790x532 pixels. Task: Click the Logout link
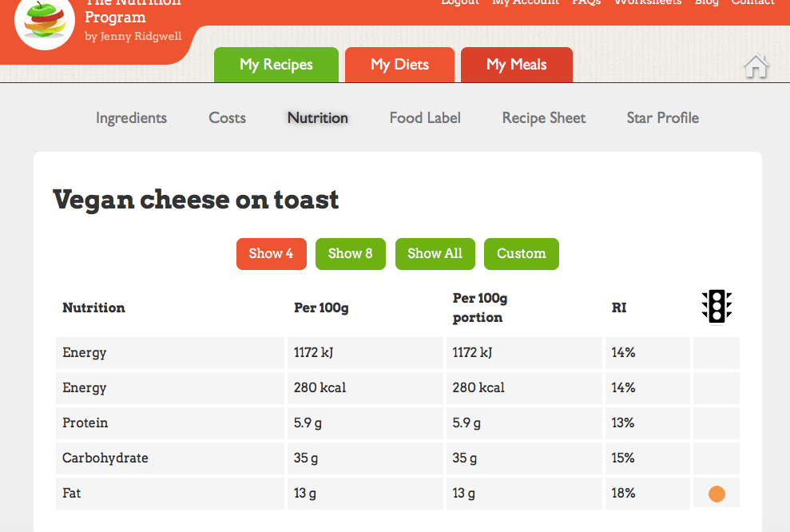click(x=460, y=2)
